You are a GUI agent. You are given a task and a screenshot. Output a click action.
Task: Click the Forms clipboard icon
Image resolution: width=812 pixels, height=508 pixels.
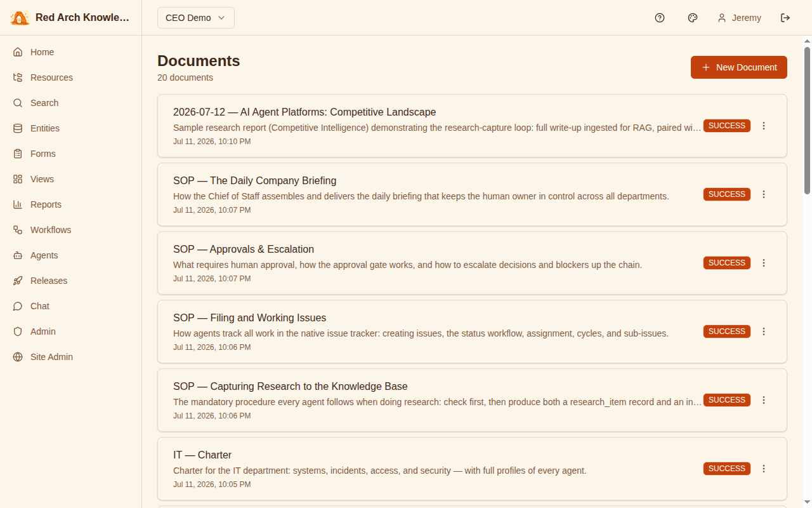(x=18, y=154)
